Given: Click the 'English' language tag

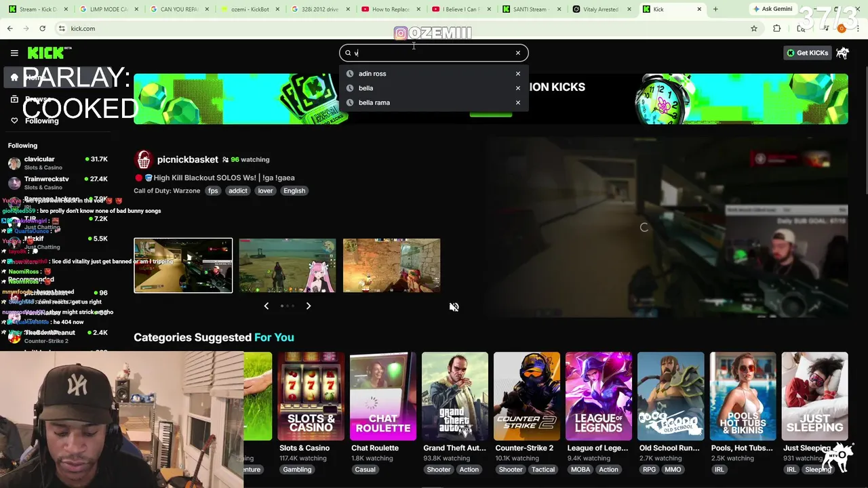Looking at the screenshot, I should [x=294, y=190].
